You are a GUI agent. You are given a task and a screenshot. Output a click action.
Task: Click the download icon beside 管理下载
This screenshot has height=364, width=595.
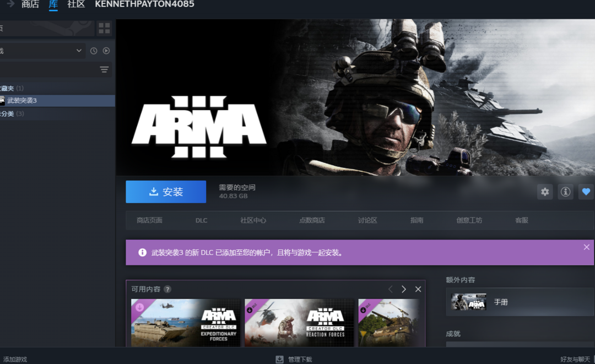pyautogui.click(x=280, y=359)
